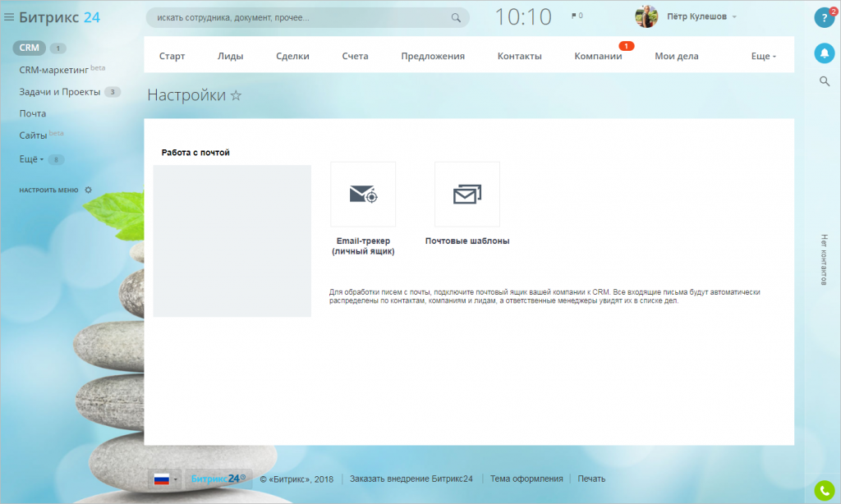Expand the Пётр Кулешов user menu arrow
This screenshot has height=504, width=841.
point(734,17)
